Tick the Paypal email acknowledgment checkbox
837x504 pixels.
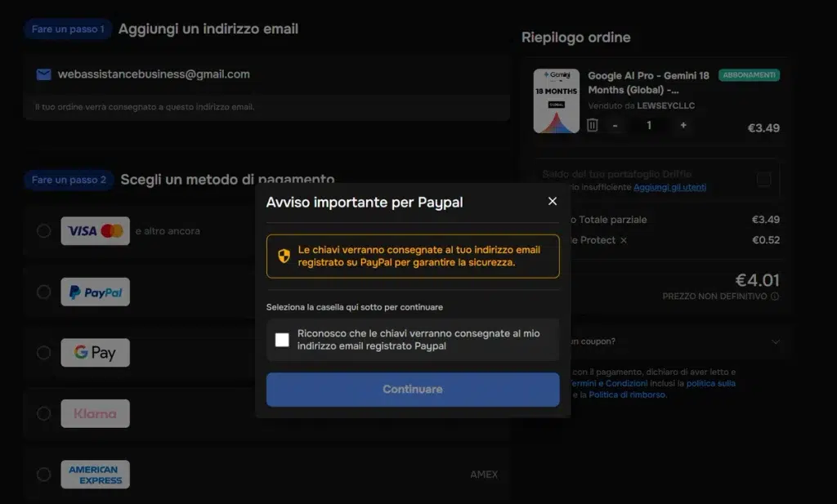coord(282,340)
